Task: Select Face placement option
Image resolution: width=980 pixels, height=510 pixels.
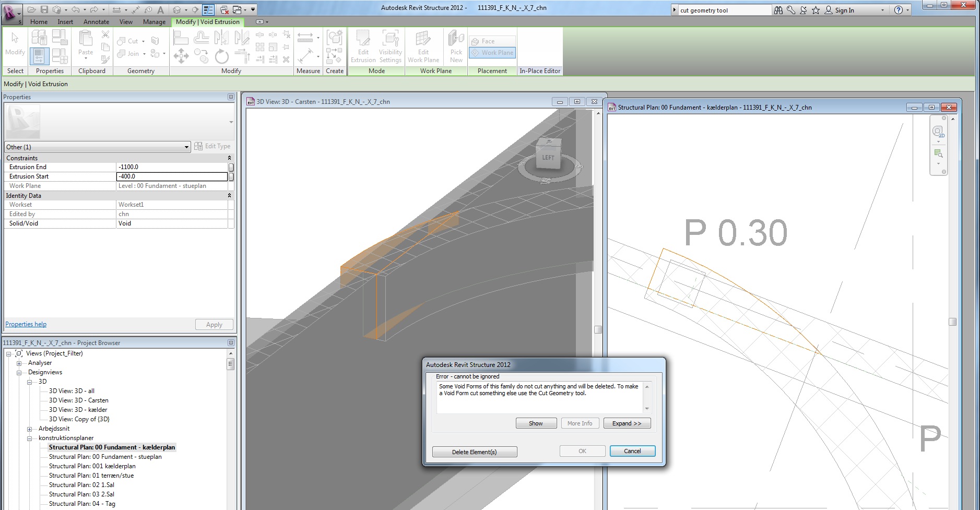Action: tap(492, 41)
